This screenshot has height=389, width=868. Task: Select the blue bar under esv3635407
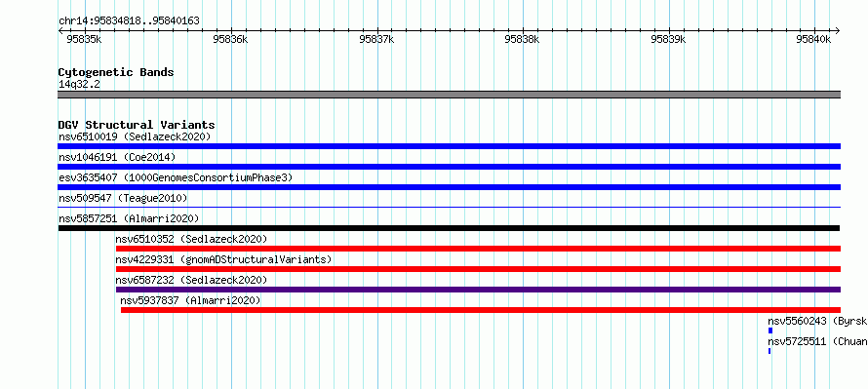[x=449, y=187]
